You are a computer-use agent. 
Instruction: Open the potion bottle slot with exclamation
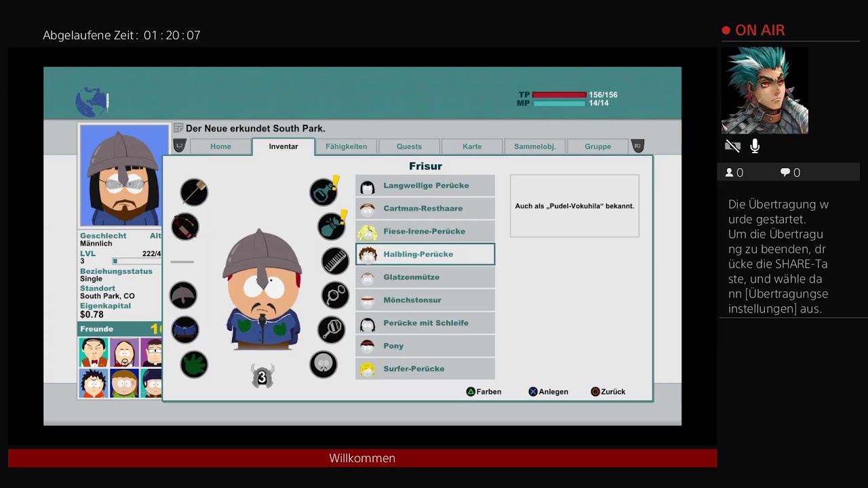[x=325, y=192]
